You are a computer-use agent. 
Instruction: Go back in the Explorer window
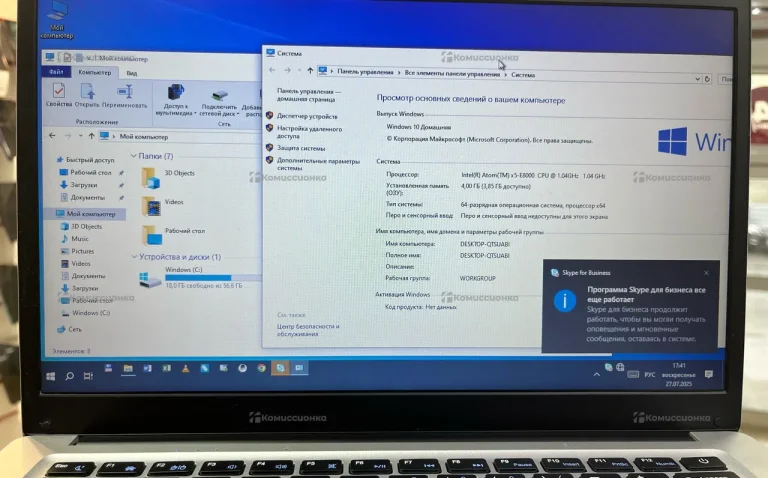[52, 135]
